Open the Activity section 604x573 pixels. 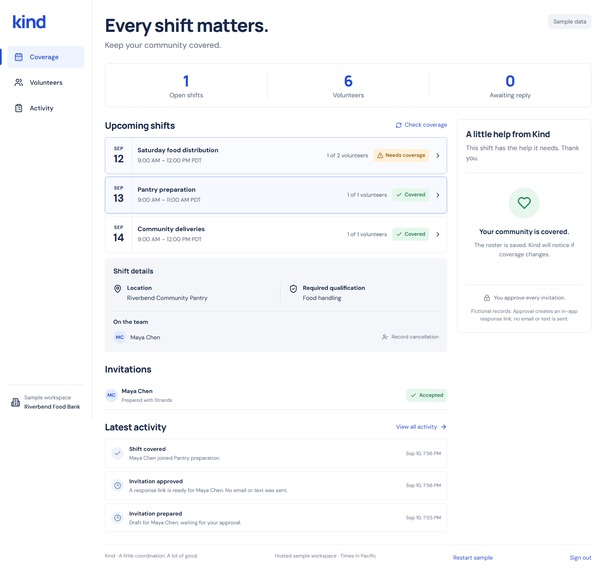46,108
